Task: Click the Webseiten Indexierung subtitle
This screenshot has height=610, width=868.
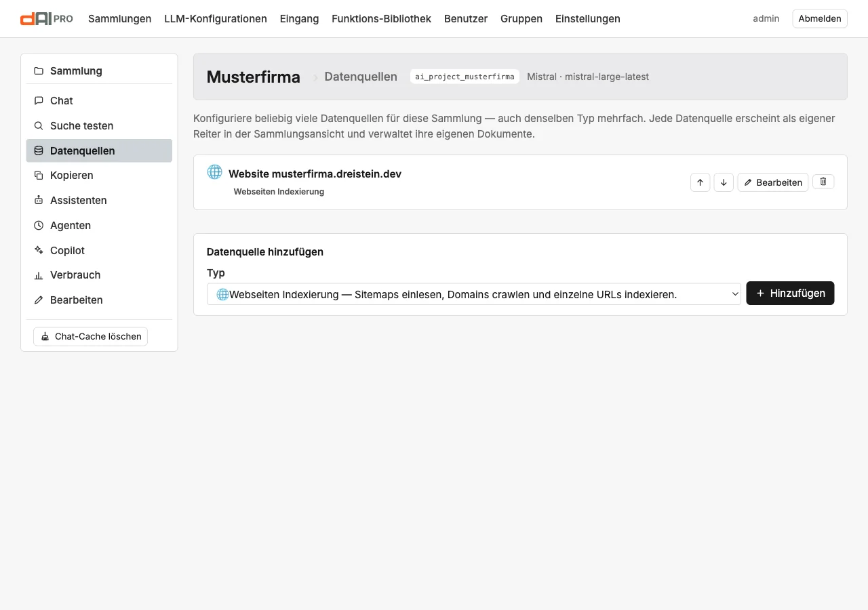Action: point(279,192)
